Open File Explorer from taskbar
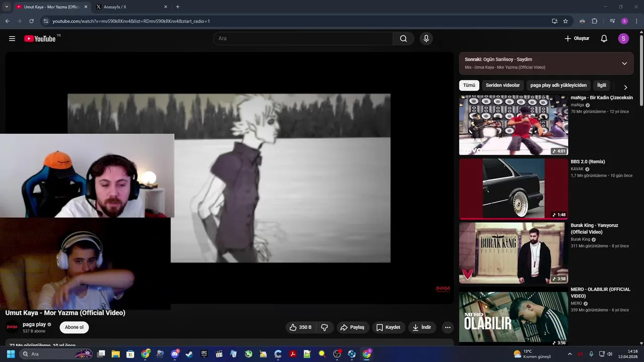Image resolution: width=644 pixels, height=362 pixels. pos(116,354)
